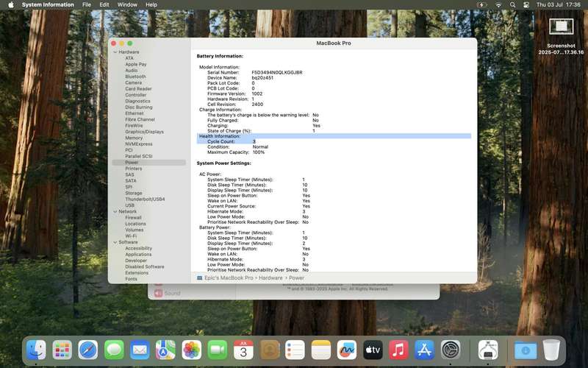The width and height of the screenshot is (588, 368).
Task: Open the Window menu
Action: click(127, 4)
